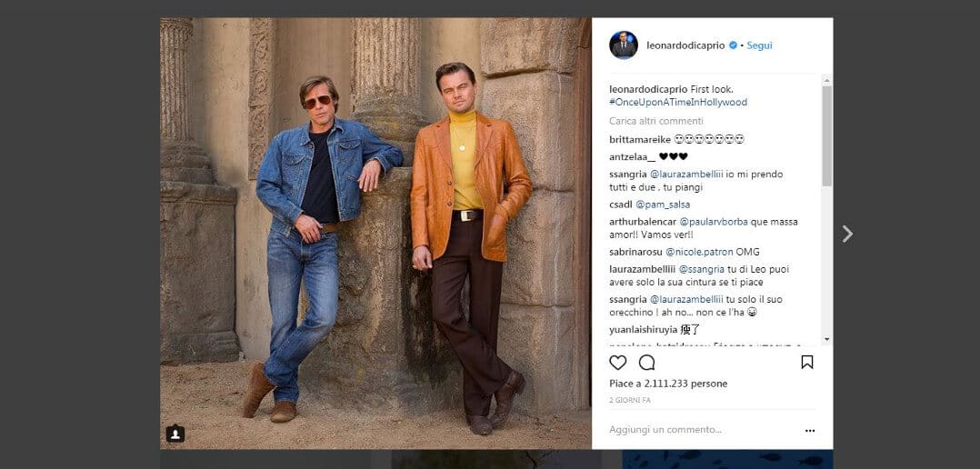Go to the next post arrow
The width and height of the screenshot is (980, 469).
coord(847,234)
